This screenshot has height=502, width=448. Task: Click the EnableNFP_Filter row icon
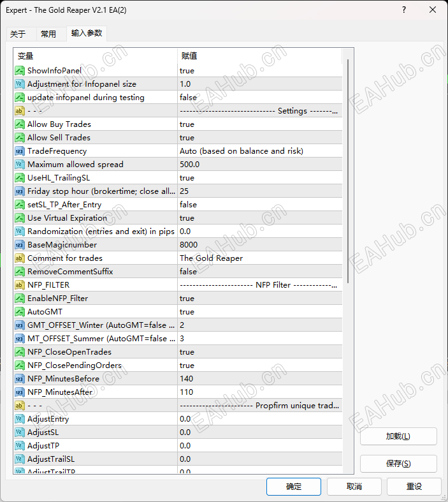click(20, 299)
